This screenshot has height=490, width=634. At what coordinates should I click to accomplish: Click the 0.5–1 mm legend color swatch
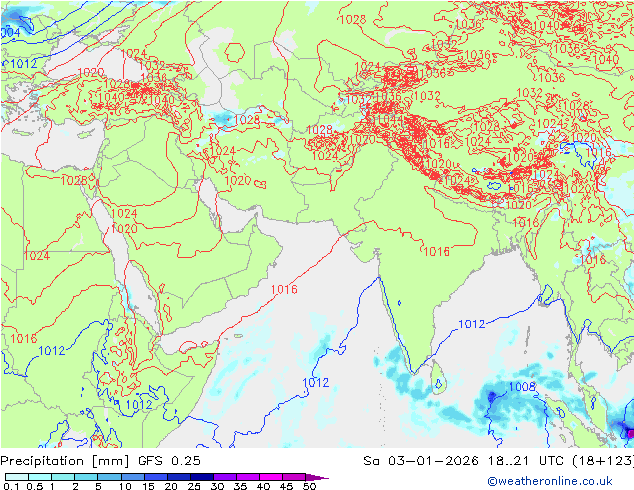pos(40,477)
